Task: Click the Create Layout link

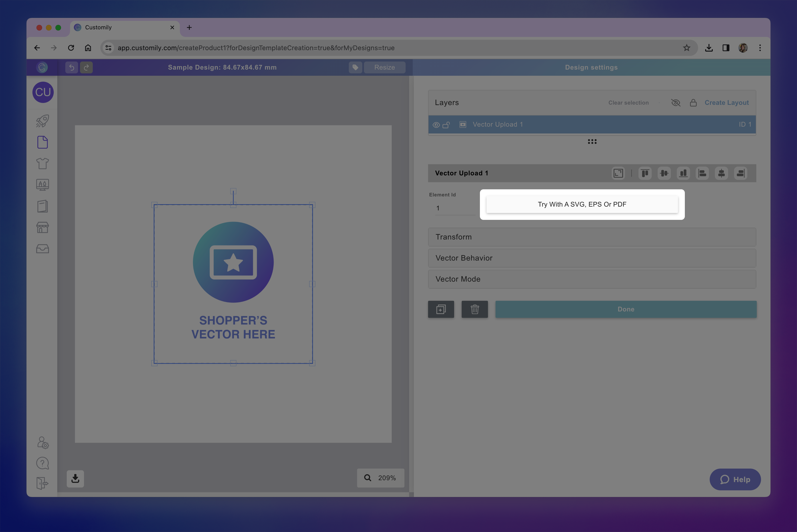Action: [726, 102]
